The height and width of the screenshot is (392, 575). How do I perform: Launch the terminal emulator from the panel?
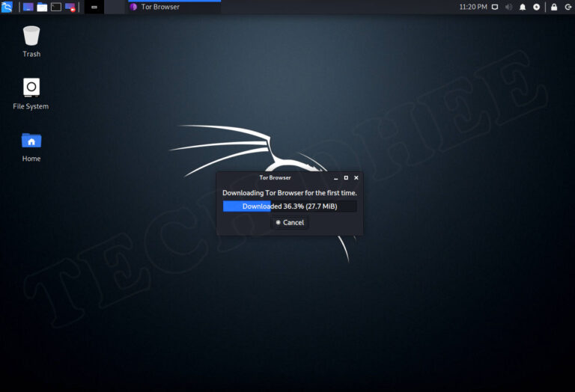pyautogui.click(x=56, y=7)
